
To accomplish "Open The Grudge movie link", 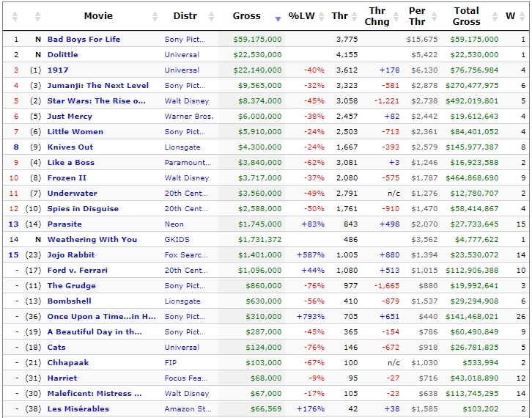I will [72, 285].
